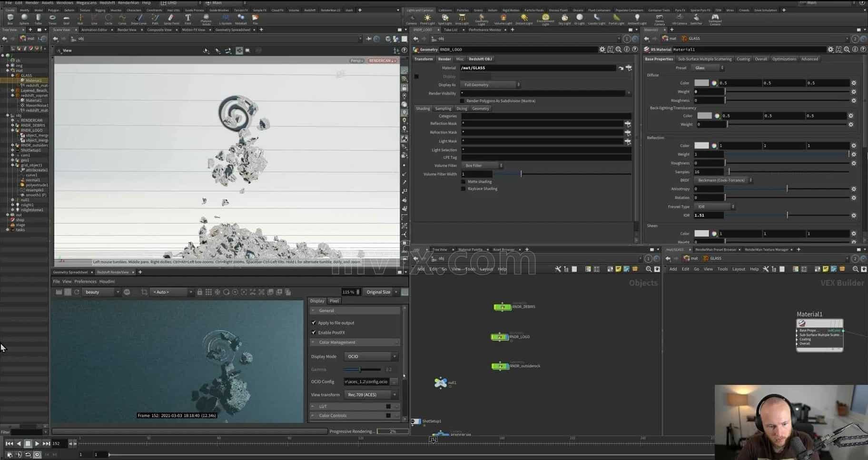Click the Persp viewport button
868x460 pixels.
coord(356,61)
